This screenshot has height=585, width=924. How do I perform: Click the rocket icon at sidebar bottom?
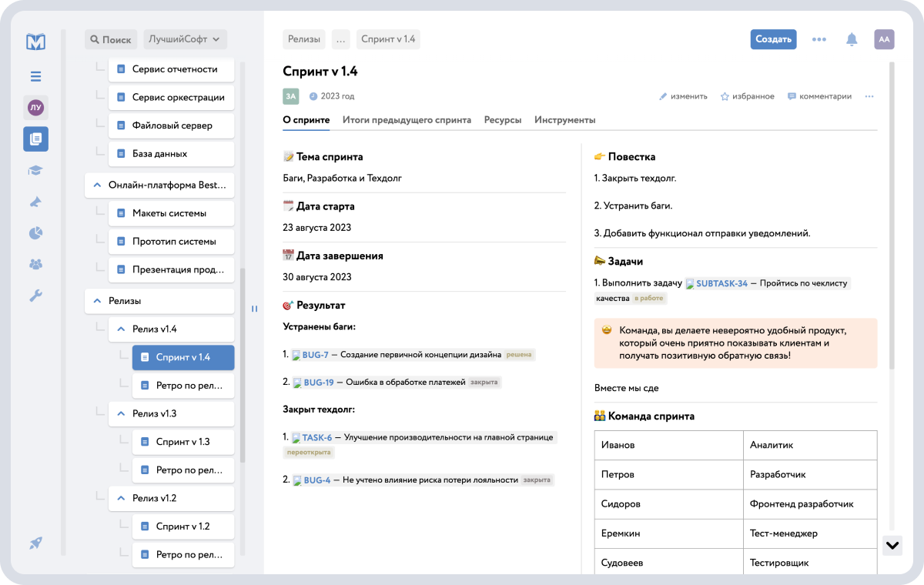pyautogui.click(x=35, y=543)
